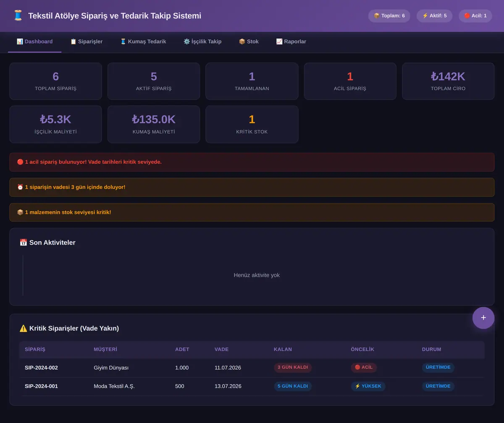
Task: Click the Acil Sipariş stat card
Action: 350,81
